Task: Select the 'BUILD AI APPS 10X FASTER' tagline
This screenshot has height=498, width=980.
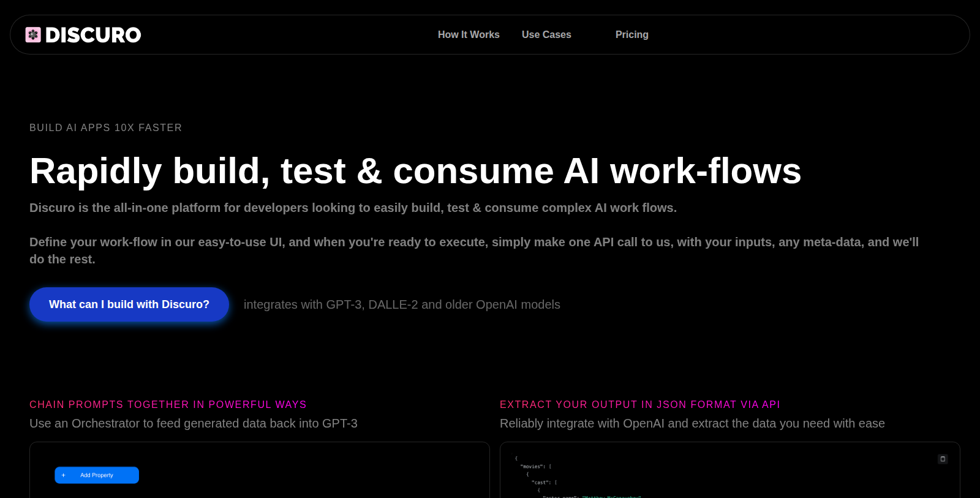Action: pos(106,127)
